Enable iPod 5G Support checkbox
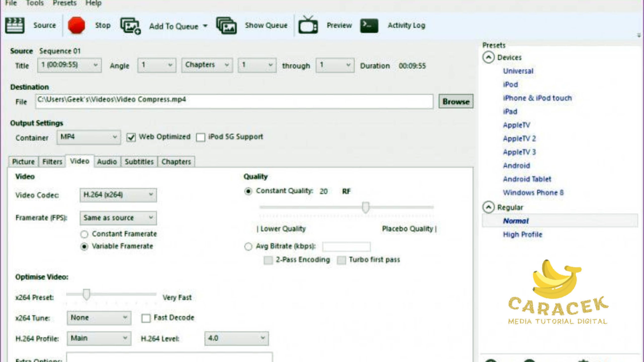Screen dimensions: 644x362 click(x=200, y=137)
